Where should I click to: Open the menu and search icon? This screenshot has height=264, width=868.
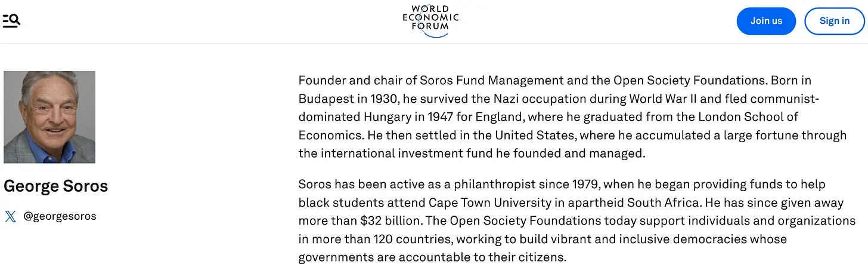11,21
